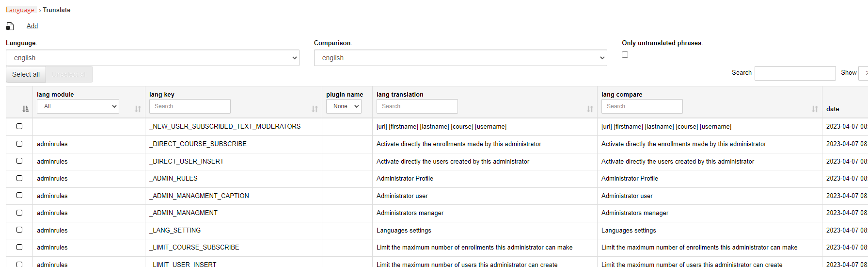Open the Comparison language dropdown
Viewport: 868px width, 267px height.
point(460,58)
